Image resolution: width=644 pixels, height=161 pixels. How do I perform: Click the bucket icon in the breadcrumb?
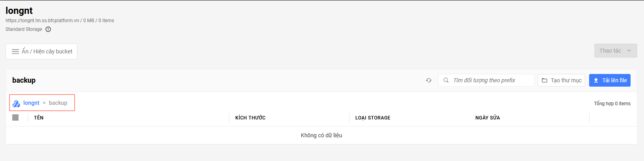(16, 103)
